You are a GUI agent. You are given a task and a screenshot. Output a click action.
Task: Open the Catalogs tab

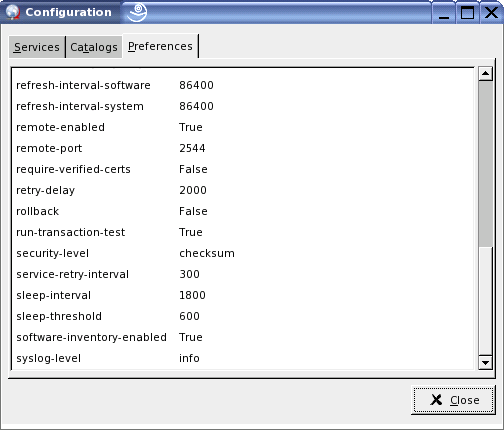(94, 47)
